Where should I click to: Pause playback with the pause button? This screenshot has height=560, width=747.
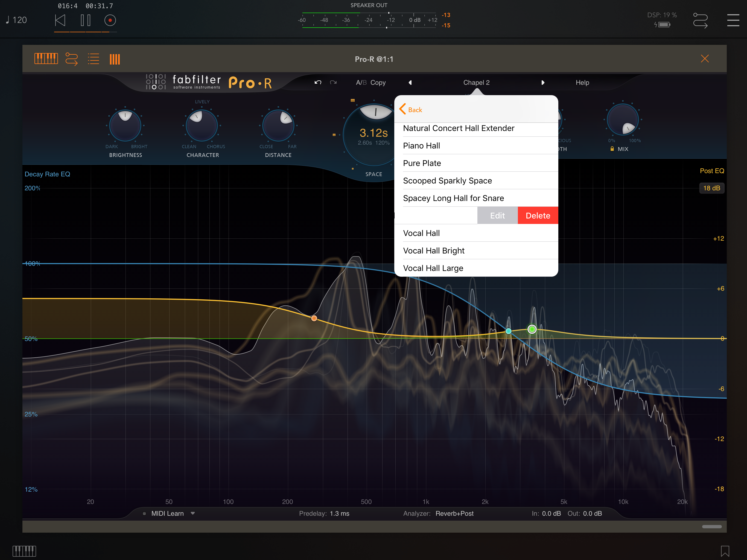click(85, 20)
